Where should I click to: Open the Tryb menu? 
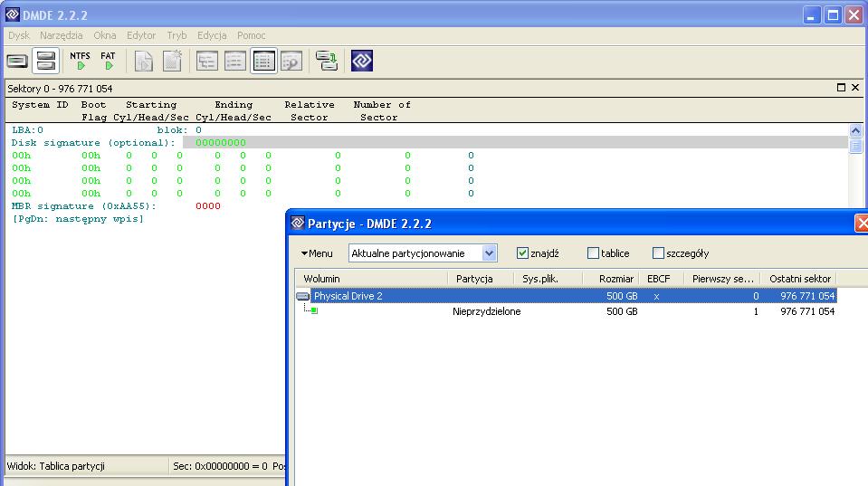(176, 35)
